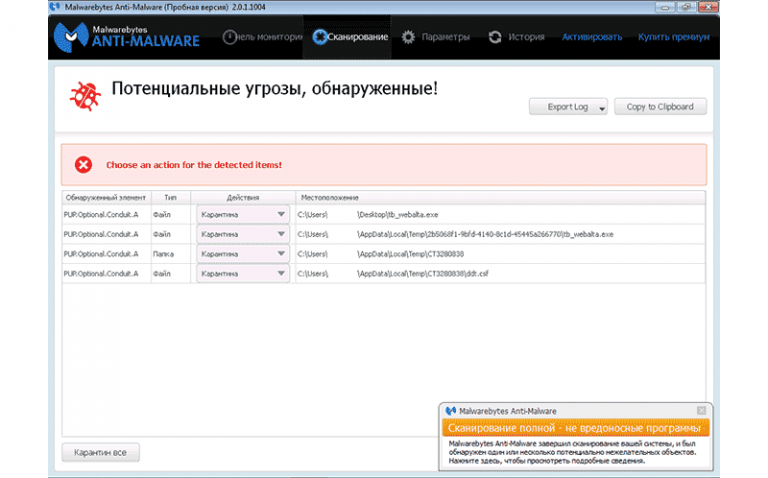This screenshot has width=768, height=478.
Task: Click the Купить премиум link
Action: click(673, 37)
